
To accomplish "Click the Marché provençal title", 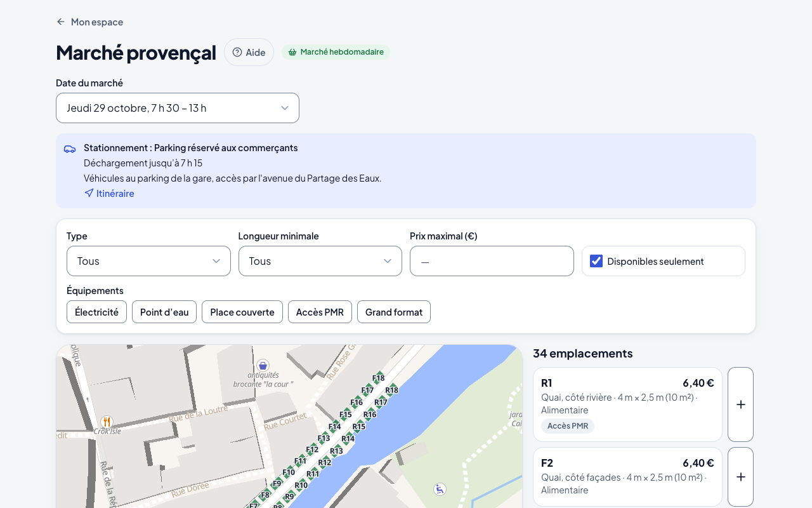I will pos(136,52).
